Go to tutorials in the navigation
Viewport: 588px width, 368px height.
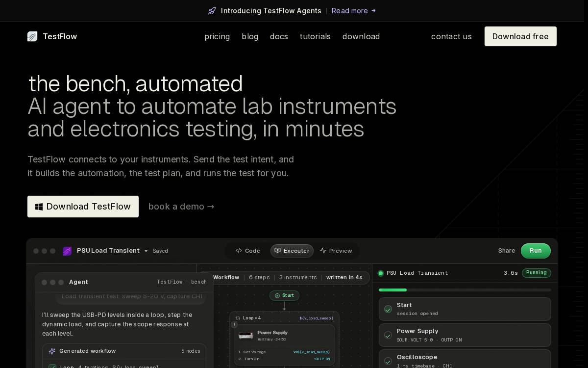point(315,36)
